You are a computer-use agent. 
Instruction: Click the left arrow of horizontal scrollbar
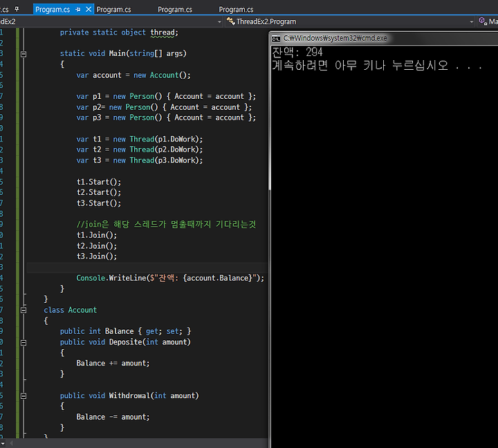pyautogui.click(x=11, y=443)
